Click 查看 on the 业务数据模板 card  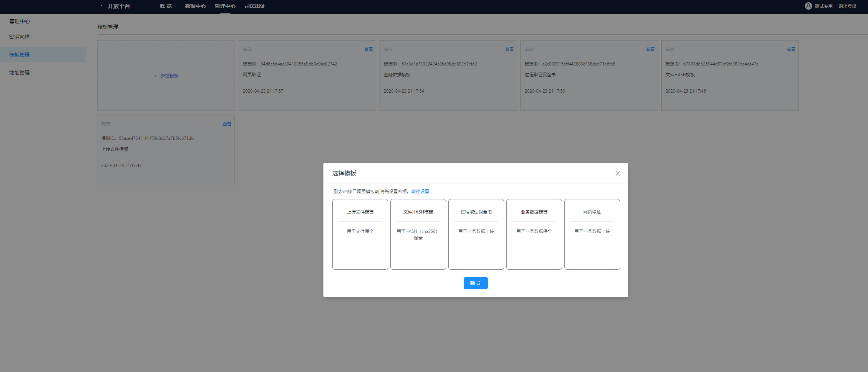click(509, 49)
